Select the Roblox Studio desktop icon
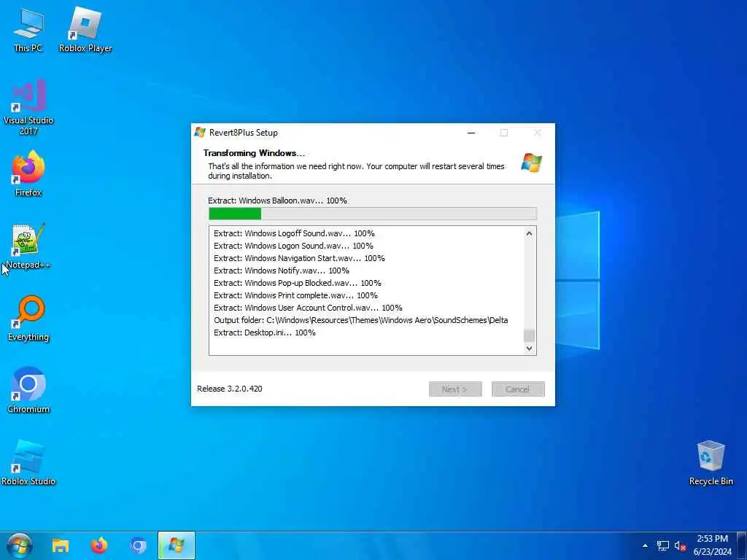The width and height of the screenshot is (747, 560). coord(28,463)
